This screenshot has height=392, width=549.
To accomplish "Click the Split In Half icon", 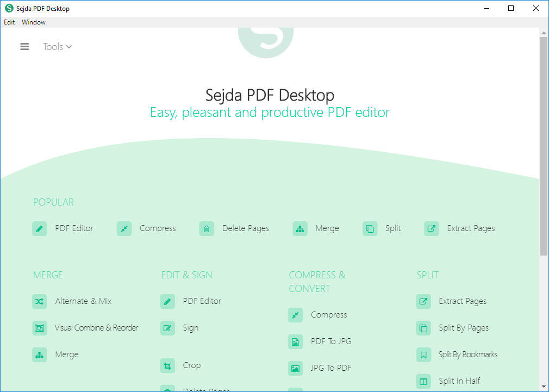I will [x=423, y=382].
